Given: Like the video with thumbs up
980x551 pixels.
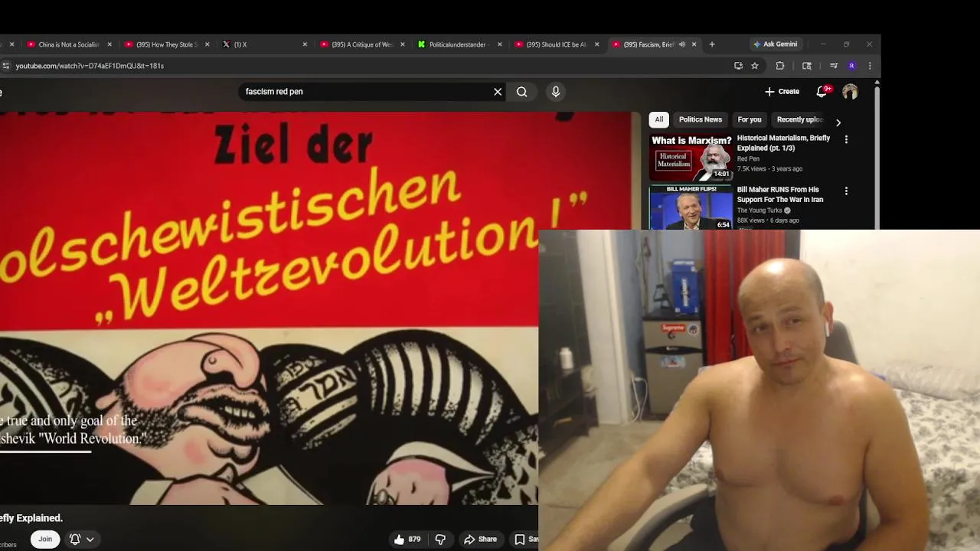Looking at the screenshot, I should pos(407,539).
